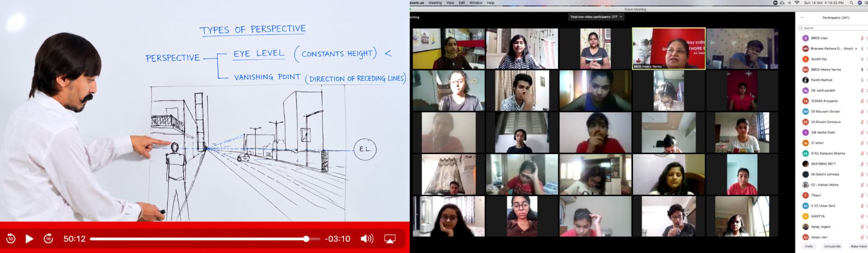The image size is (868, 253).
Task: Click muted mic icon beside 09. sahil parekh
Action: (x=862, y=90)
